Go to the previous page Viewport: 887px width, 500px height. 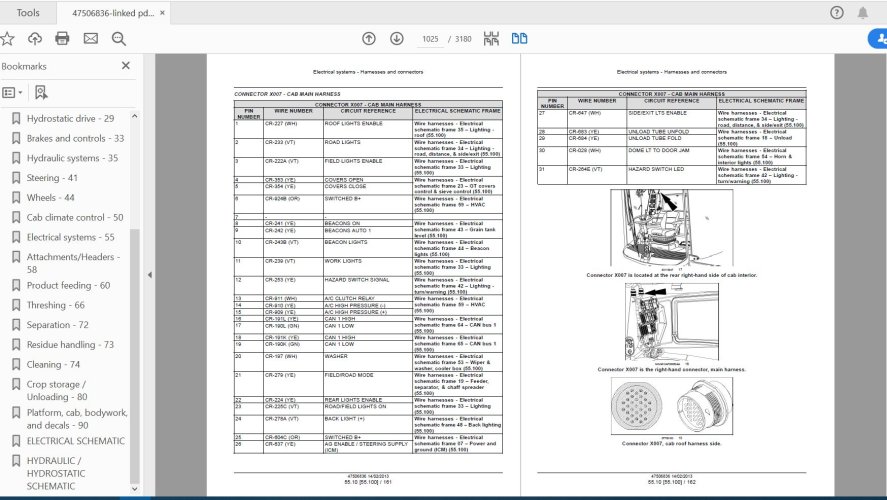click(369, 38)
